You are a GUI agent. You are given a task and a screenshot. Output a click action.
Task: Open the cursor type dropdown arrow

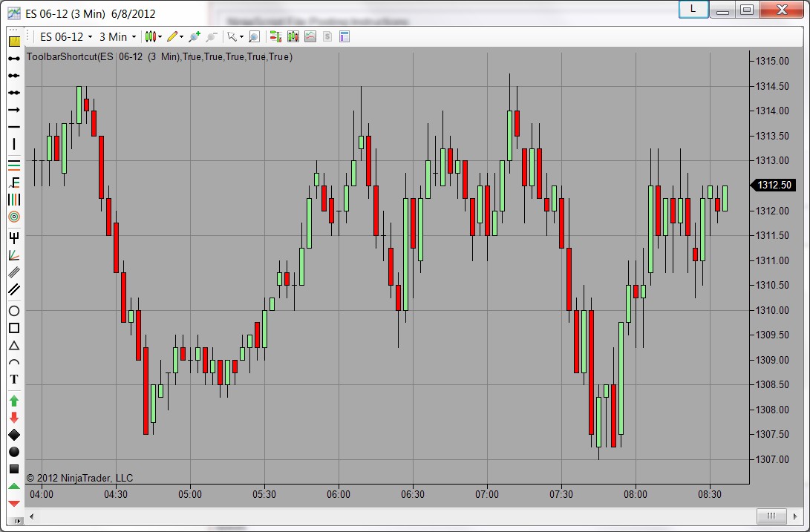pos(241,36)
